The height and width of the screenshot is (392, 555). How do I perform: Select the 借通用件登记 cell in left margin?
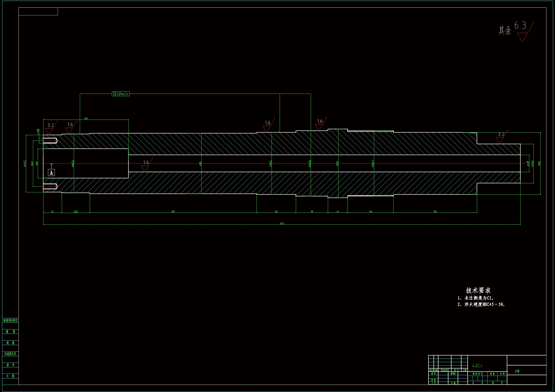[x=10, y=321]
